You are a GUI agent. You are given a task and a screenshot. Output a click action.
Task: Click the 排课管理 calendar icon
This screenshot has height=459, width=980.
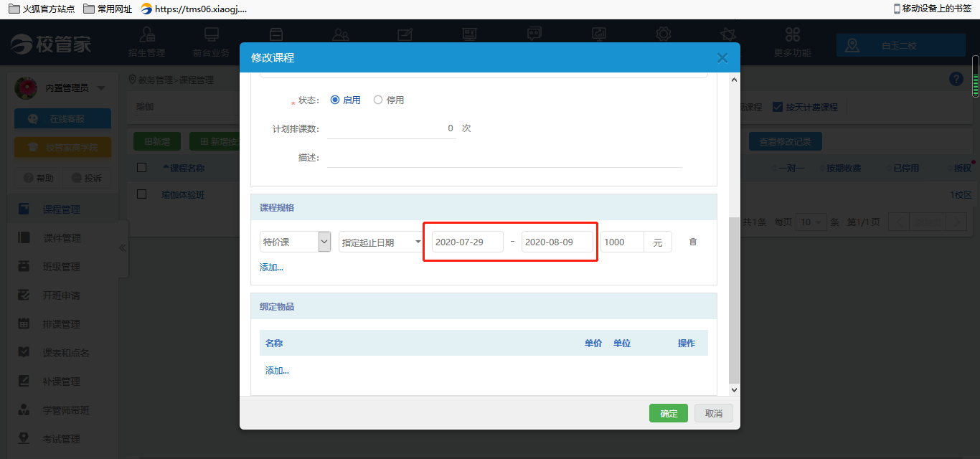point(24,324)
